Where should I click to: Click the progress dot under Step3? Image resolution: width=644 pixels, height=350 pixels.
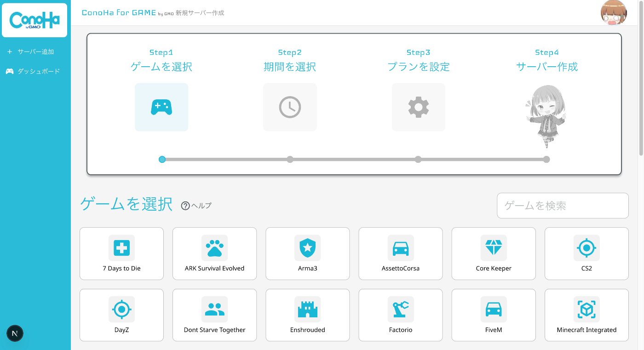point(418,159)
